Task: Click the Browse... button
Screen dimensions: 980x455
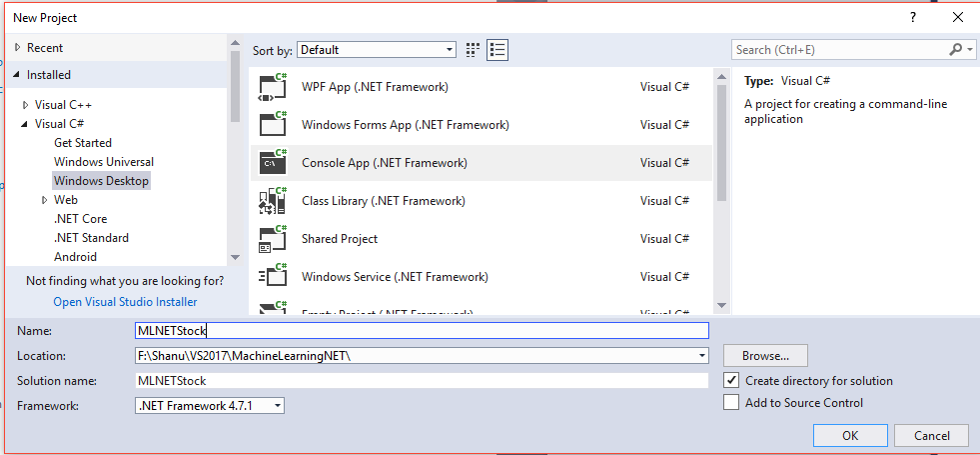Action: click(765, 355)
